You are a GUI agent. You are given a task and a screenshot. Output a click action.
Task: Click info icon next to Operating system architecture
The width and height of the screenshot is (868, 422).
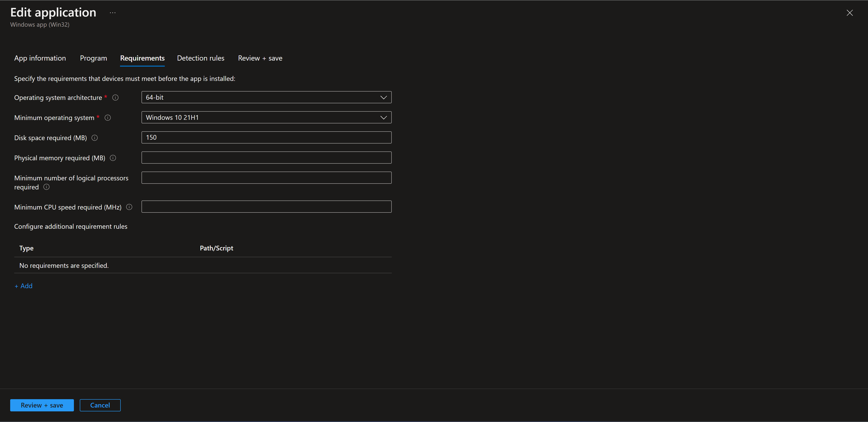point(115,98)
